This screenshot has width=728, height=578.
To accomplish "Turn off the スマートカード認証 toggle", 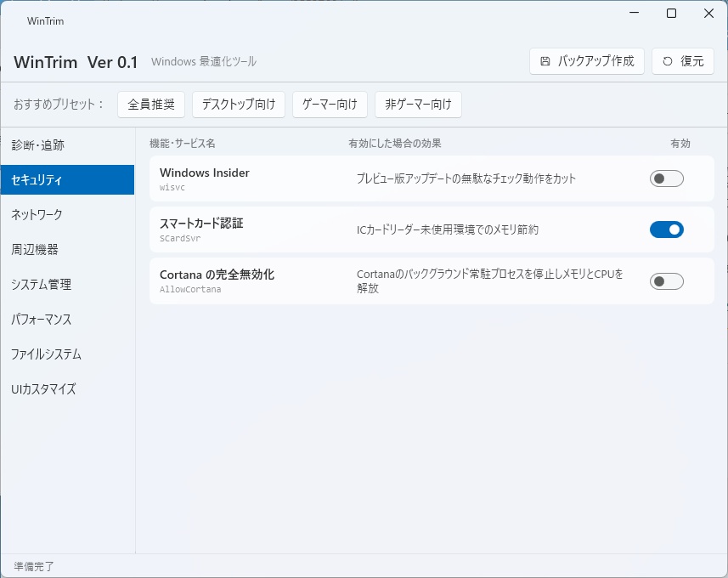I will coord(666,229).
